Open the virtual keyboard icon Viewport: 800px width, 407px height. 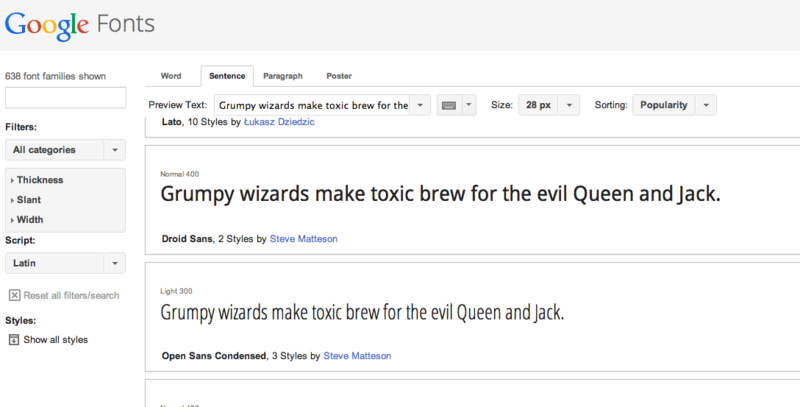pyautogui.click(x=449, y=105)
